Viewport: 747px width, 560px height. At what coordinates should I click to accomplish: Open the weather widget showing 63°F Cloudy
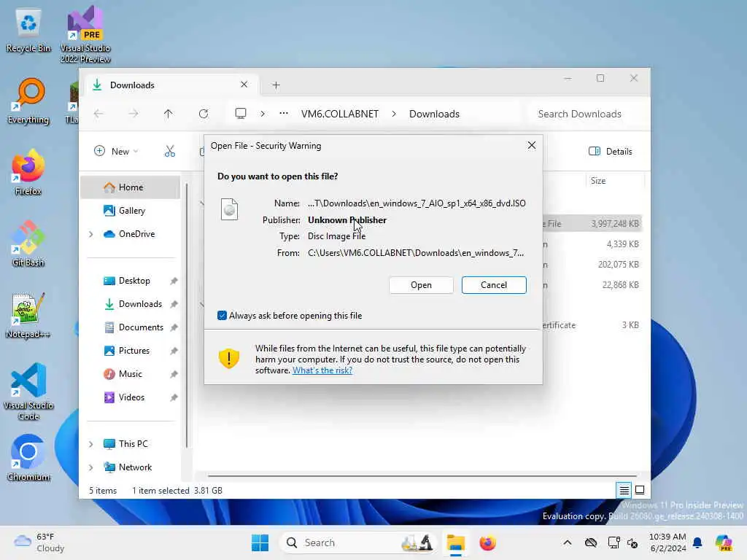(39, 542)
